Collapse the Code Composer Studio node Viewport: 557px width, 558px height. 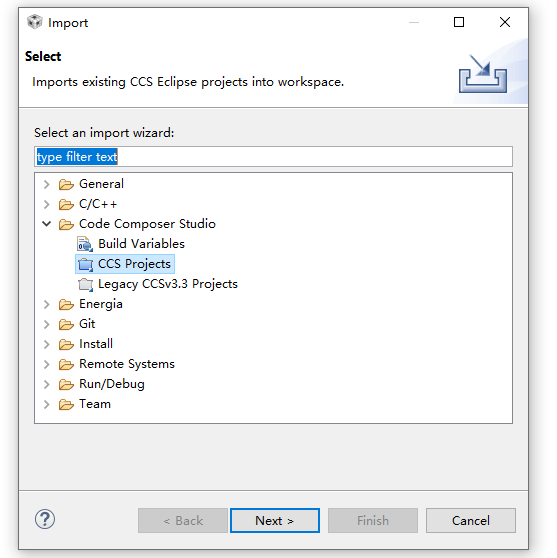point(47,224)
